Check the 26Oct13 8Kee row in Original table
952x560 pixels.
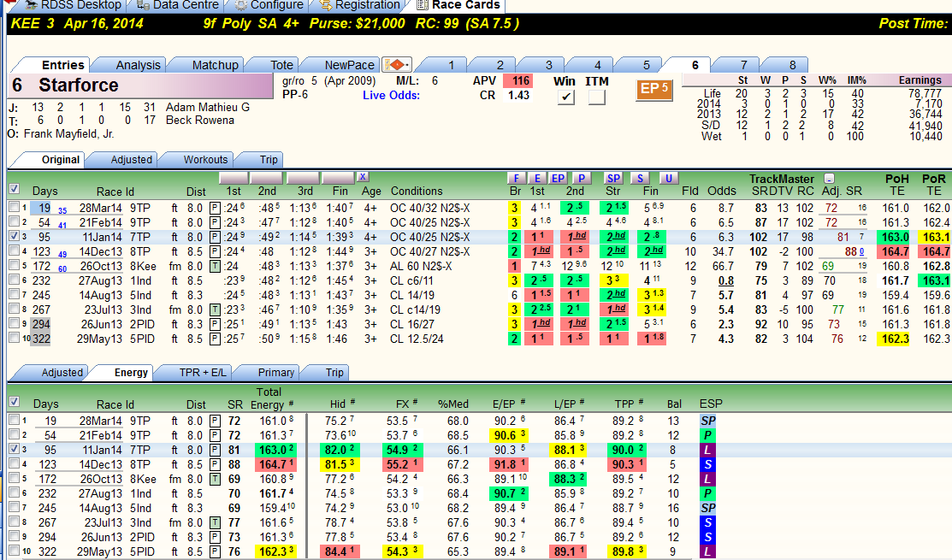[14, 266]
